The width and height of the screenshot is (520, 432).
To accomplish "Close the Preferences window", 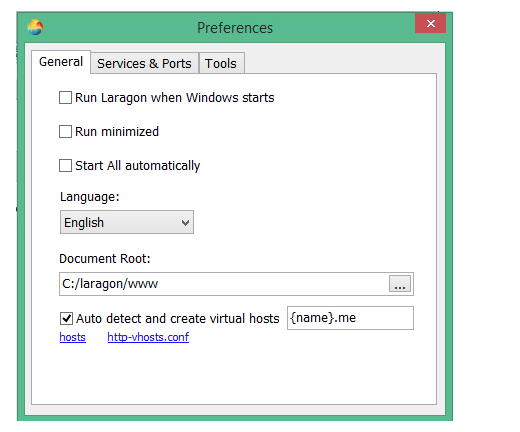I will [430, 23].
